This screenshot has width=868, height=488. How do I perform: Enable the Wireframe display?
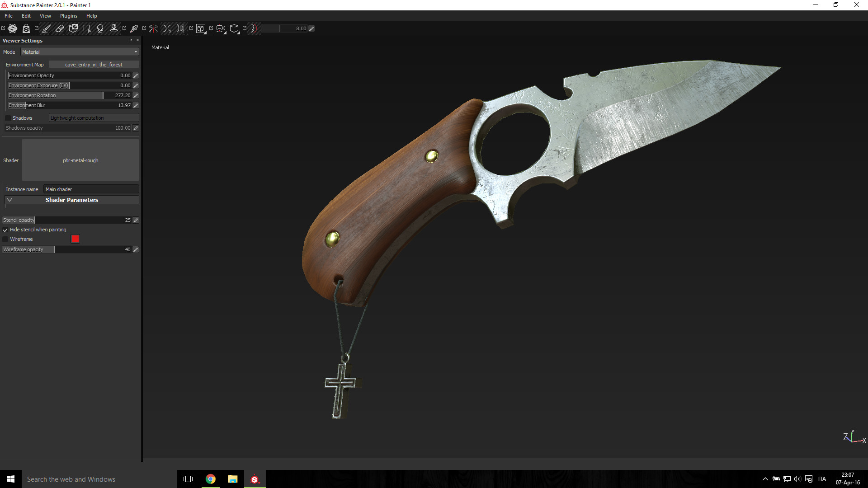pyautogui.click(x=5, y=239)
